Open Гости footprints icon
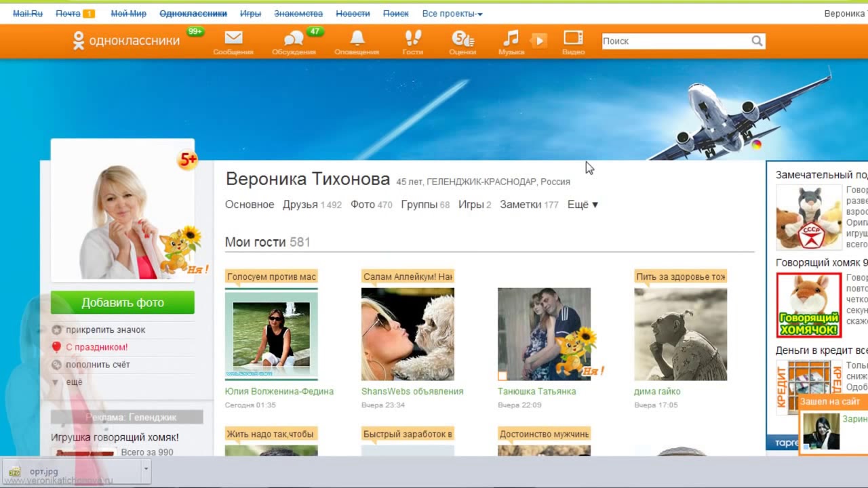The image size is (868, 488). point(412,42)
